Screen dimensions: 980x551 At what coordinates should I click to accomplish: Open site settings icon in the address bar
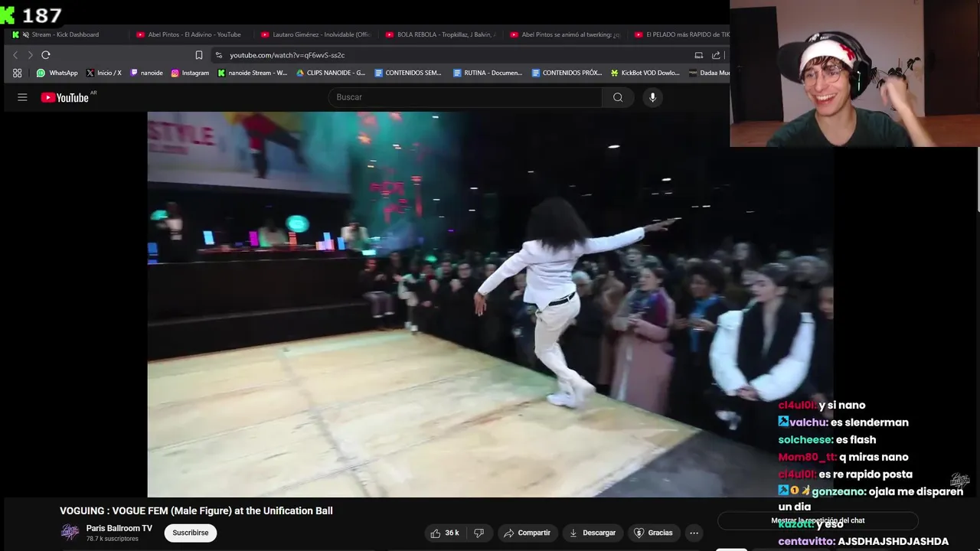pyautogui.click(x=219, y=55)
